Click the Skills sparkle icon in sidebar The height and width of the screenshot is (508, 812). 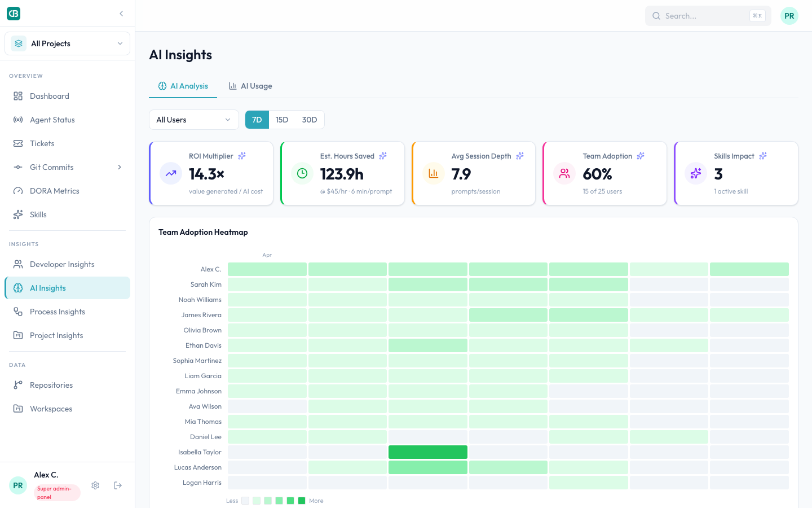click(x=18, y=214)
